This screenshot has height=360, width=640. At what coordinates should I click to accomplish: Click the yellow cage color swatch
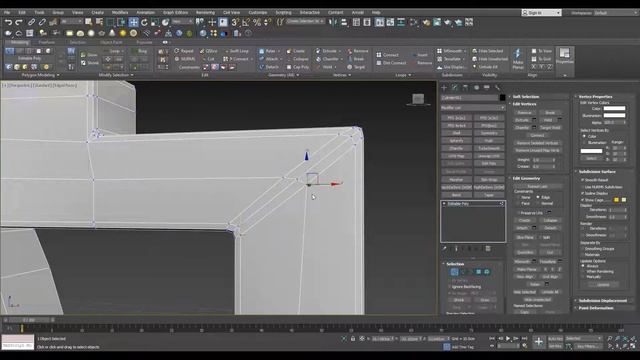[616, 200]
